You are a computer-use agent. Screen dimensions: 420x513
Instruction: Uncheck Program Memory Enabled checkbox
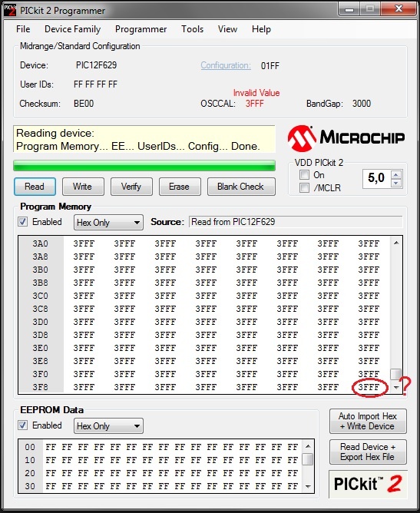(x=22, y=222)
